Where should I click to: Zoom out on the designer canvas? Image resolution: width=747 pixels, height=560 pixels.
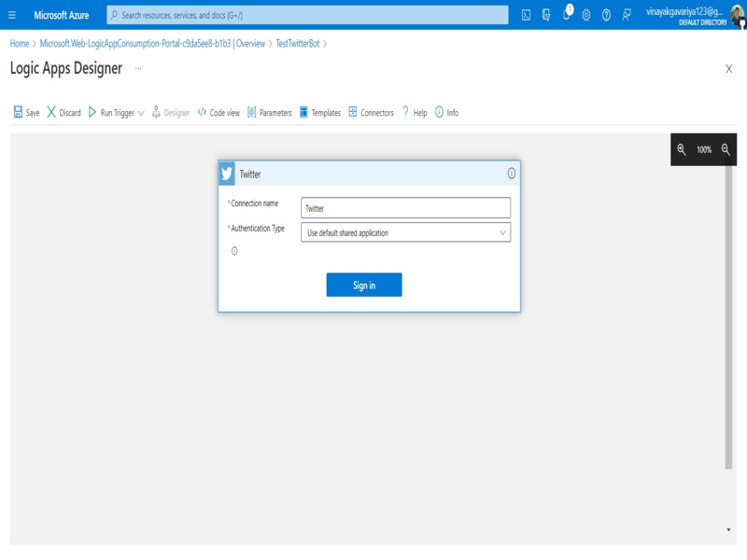coord(726,149)
